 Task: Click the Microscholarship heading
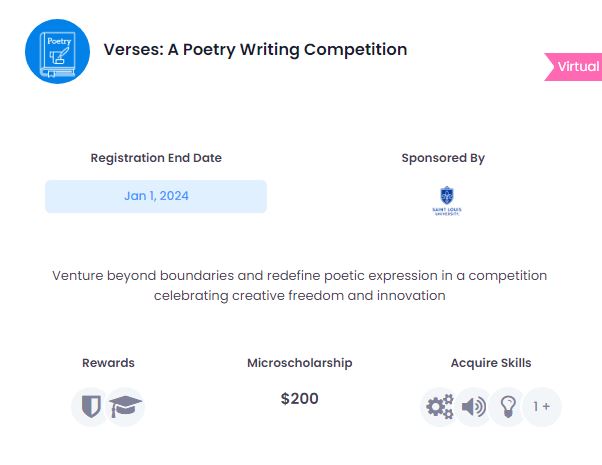tap(299, 363)
